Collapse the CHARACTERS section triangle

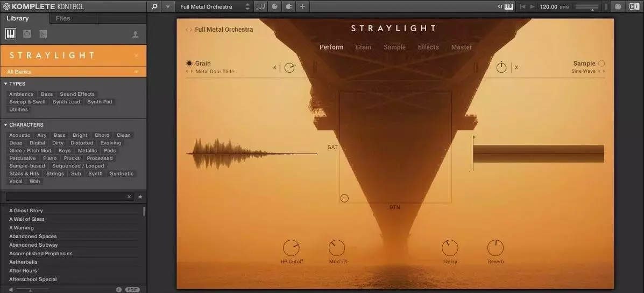[x=5, y=125]
